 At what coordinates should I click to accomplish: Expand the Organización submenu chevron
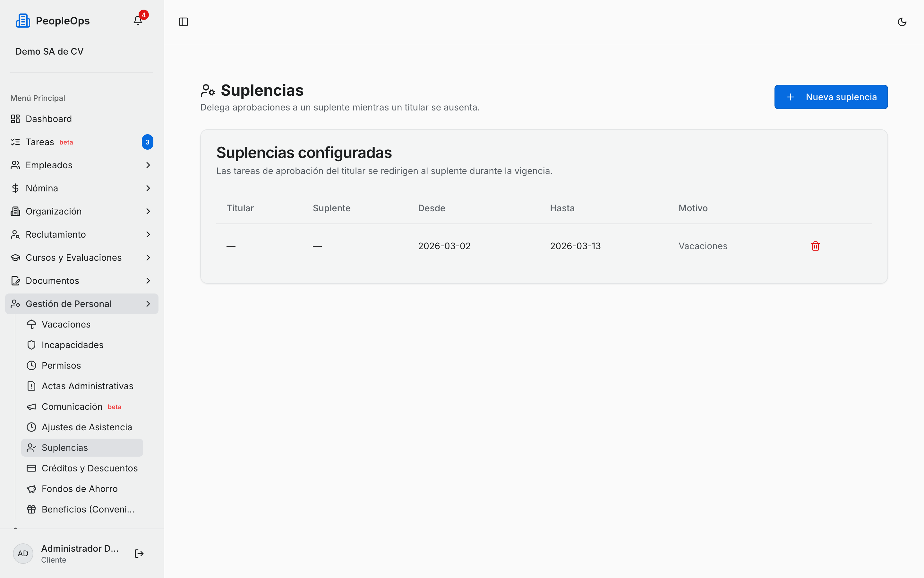click(148, 211)
